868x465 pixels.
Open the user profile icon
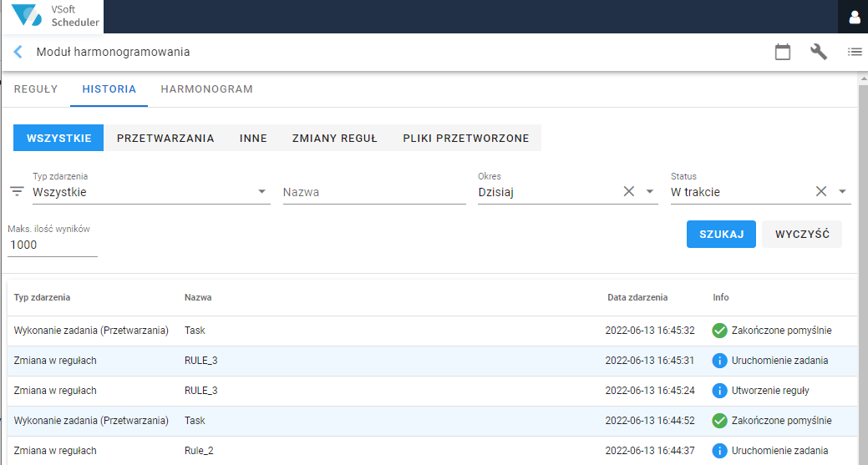click(x=854, y=18)
